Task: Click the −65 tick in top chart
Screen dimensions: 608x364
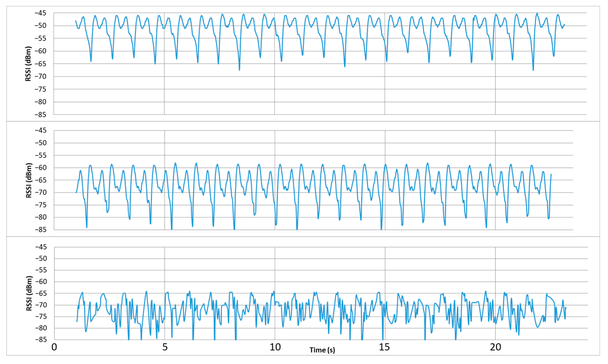Action: 40,64
